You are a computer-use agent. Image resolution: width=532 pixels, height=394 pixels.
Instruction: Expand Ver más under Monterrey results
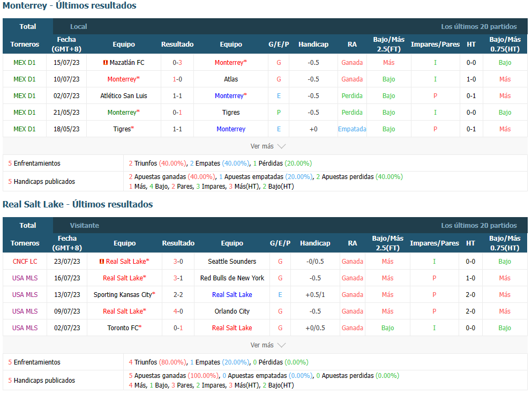pyautogui.click(x=268, y=146)
